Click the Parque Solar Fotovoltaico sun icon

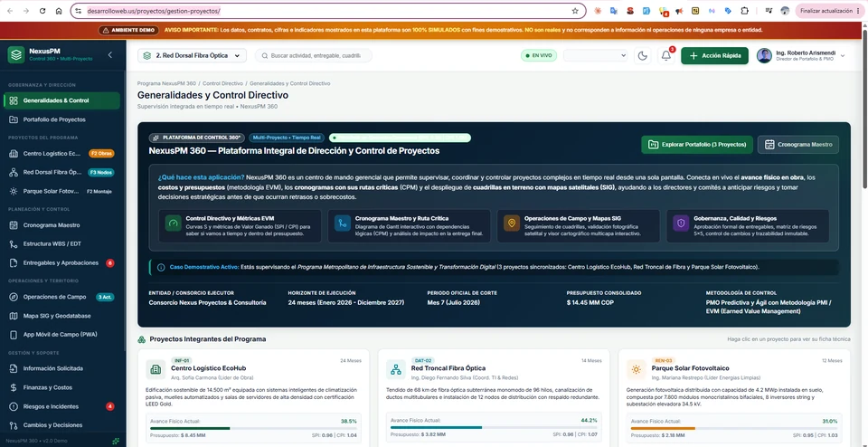coord(636,369)
